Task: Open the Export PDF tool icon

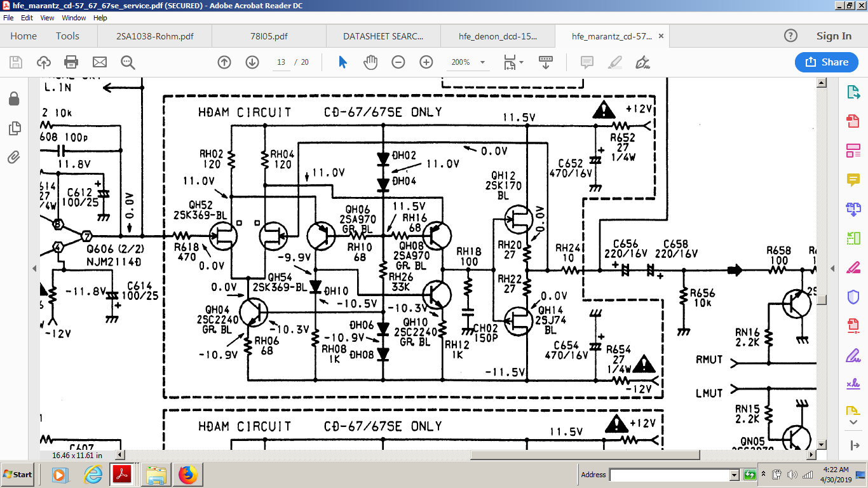Action: pyautogui.click(x=853, y=92)
